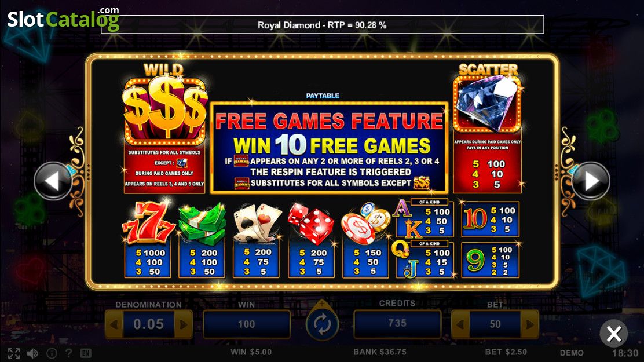Mute the game sound
644x362 pixels.
(x=32, y=353)
